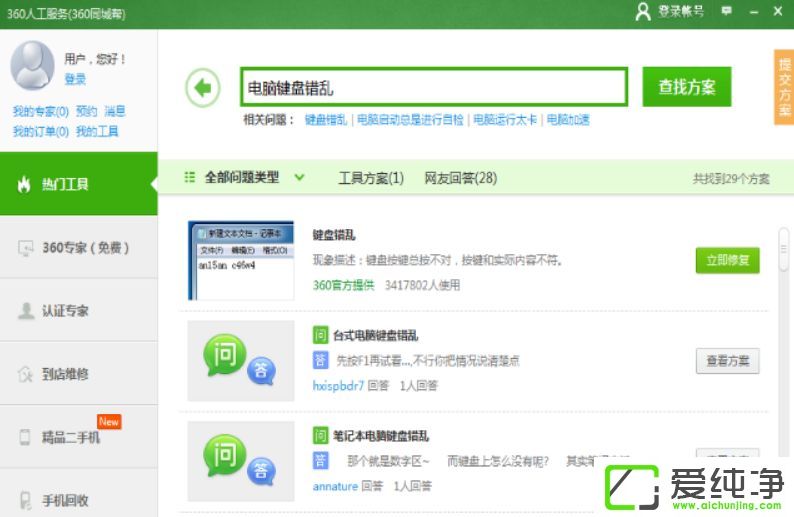Open the Q&A thumbnail for 台式电脑键盘错乱
794x517 pixels.
(x=241, y=361)
